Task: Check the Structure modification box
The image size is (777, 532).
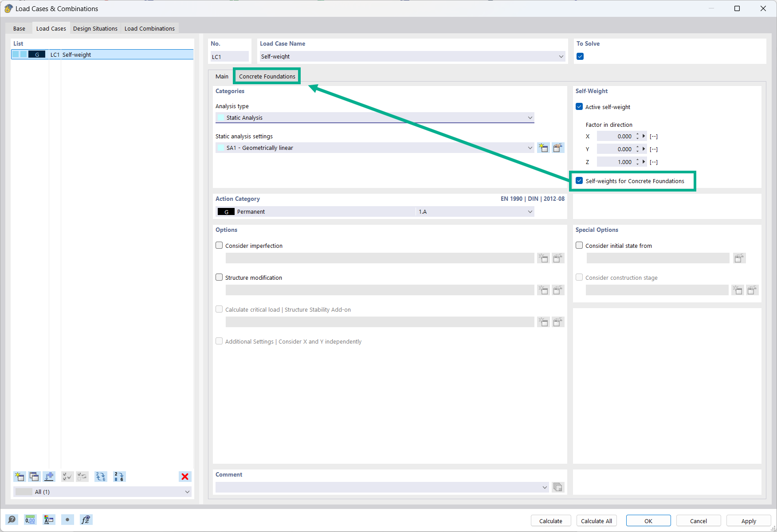Action: click(x=219, y=277)
